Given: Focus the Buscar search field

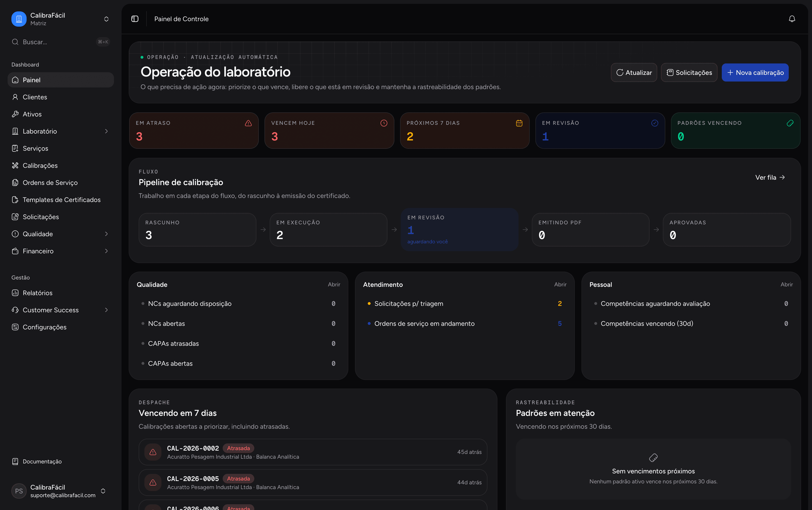Looking at the screenshot, I should 61,42.
